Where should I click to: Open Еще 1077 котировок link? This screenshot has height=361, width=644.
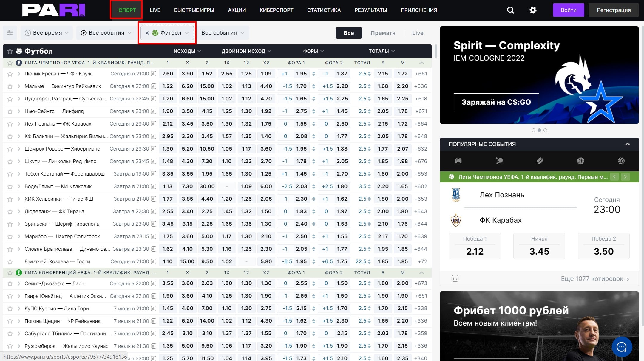595,279
